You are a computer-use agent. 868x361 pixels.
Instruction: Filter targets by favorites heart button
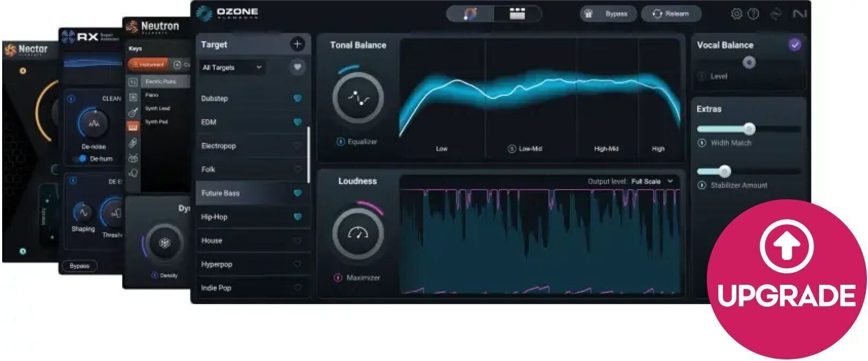click(x=297, y=67)
